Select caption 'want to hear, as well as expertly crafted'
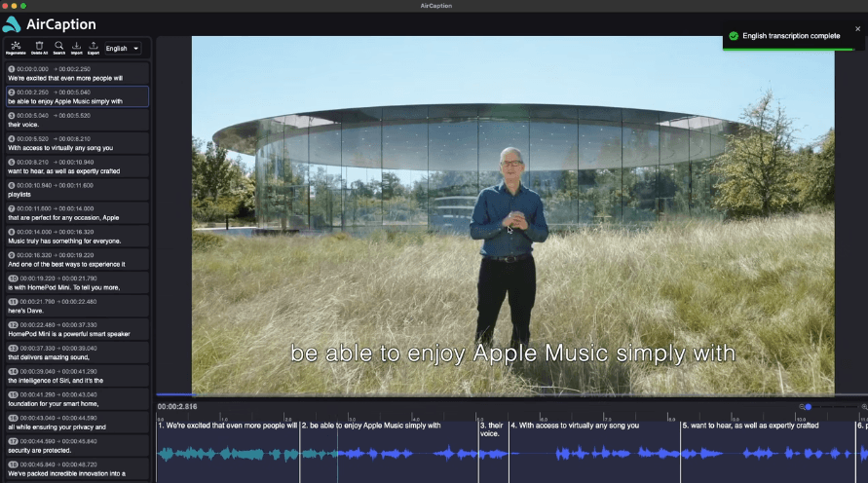The image size is (868, 483). point(78,167)
